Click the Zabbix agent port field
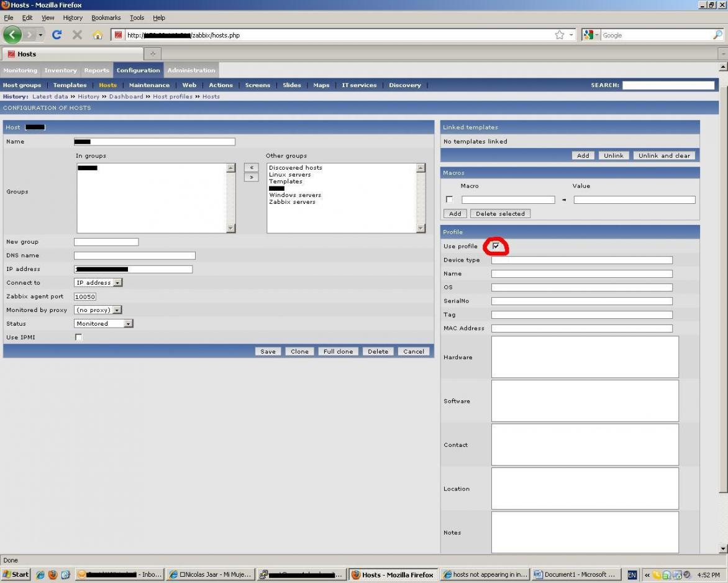This screenshot has height=583, width=728. (x=85, y=296)
